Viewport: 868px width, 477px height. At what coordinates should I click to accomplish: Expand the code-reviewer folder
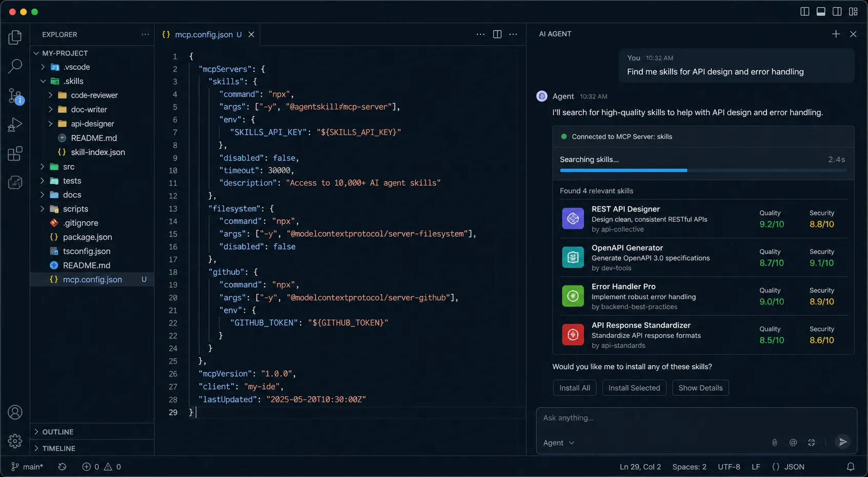tap(51, 95)
